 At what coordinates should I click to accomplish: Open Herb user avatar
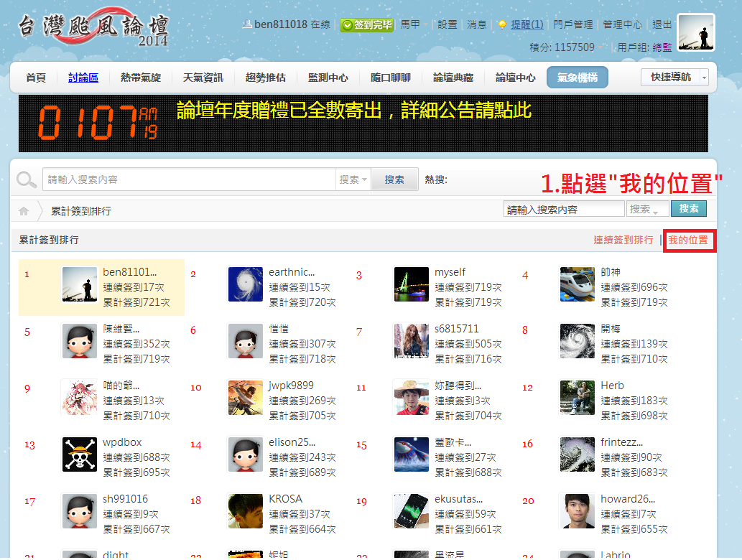(x=578, y=398)
